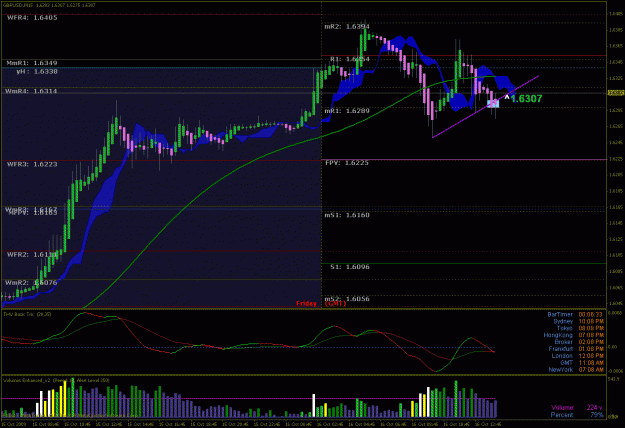This screenshot has width=625, height=428.
Task: Select the light-blue highlighted candle box
Action: tap(493, 104)
